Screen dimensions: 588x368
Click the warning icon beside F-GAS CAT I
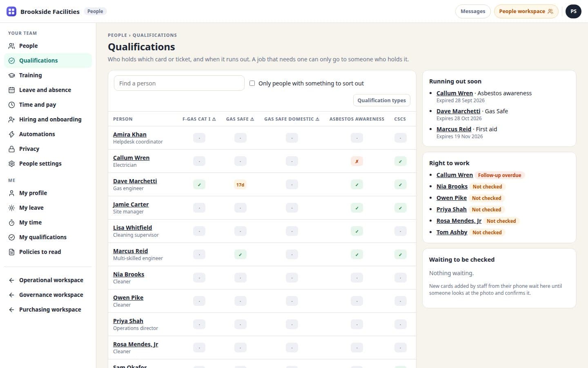[214, 119]
